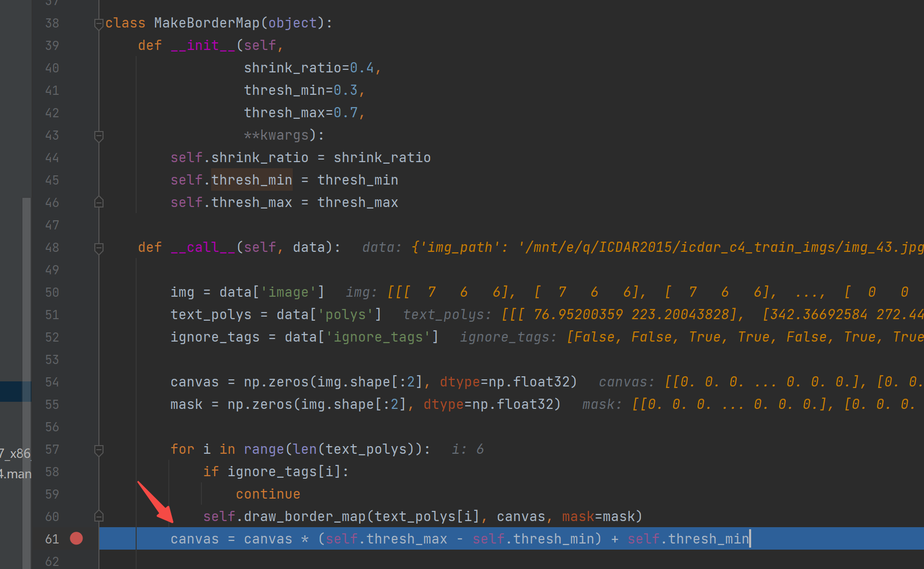Collapse the MakeBorderMap class fold marker
The image size is (924, 569).
(99, 23)
